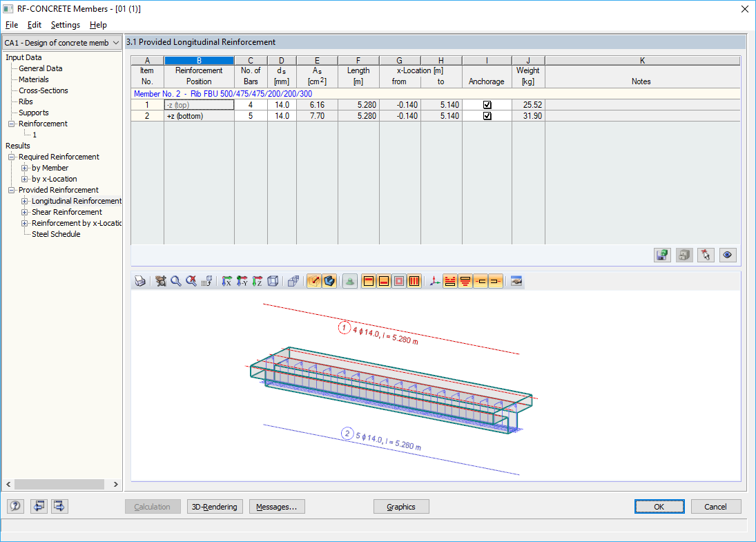The height and width of the screenshot is (542, 756).
Task: Click the coordinate axes icon
Action: [435, 281]
